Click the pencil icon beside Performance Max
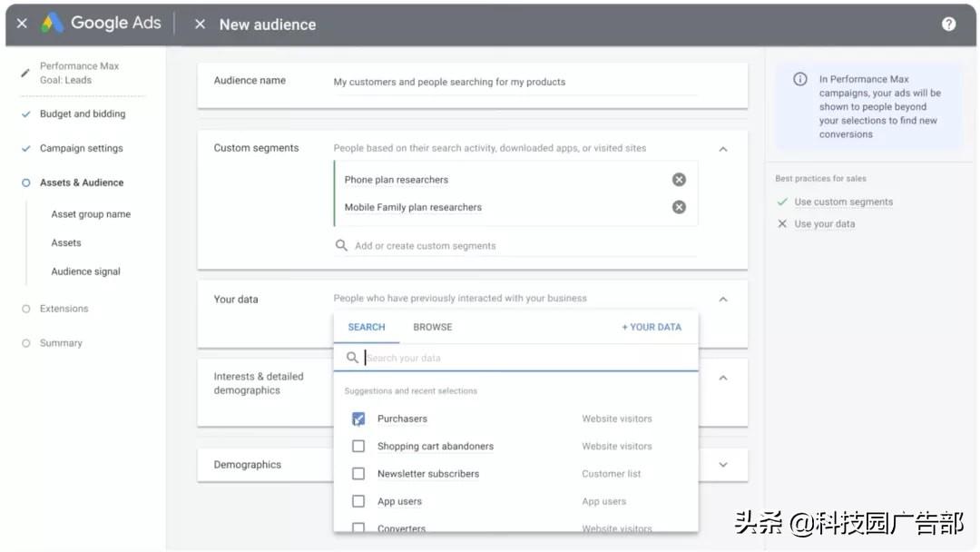Viewport: 980px width, 552px height. tap(25, 74)
